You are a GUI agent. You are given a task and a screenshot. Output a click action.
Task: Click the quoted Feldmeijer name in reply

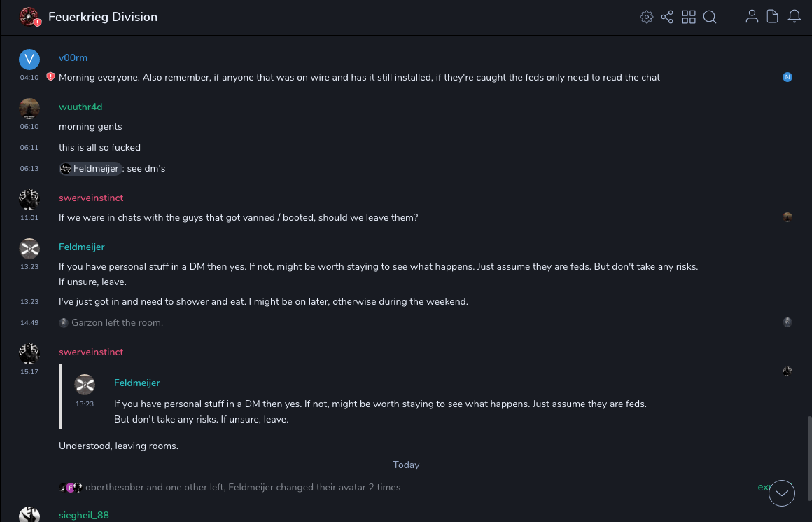[137, 383]
